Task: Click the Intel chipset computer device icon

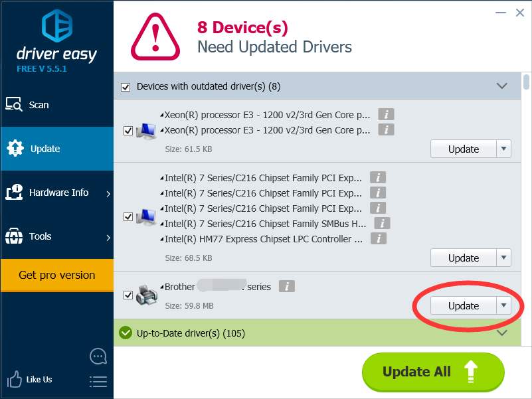Action: pyautogui.click(x=146, y=217)
